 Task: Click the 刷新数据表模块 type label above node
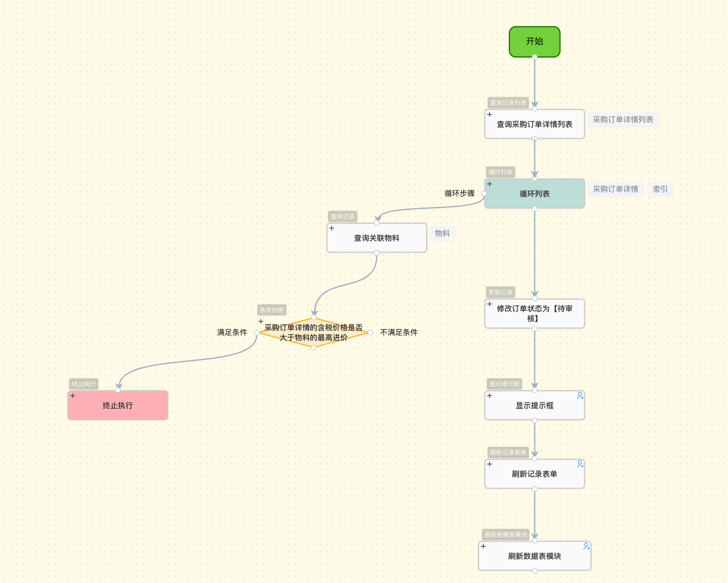pos(505,535)
